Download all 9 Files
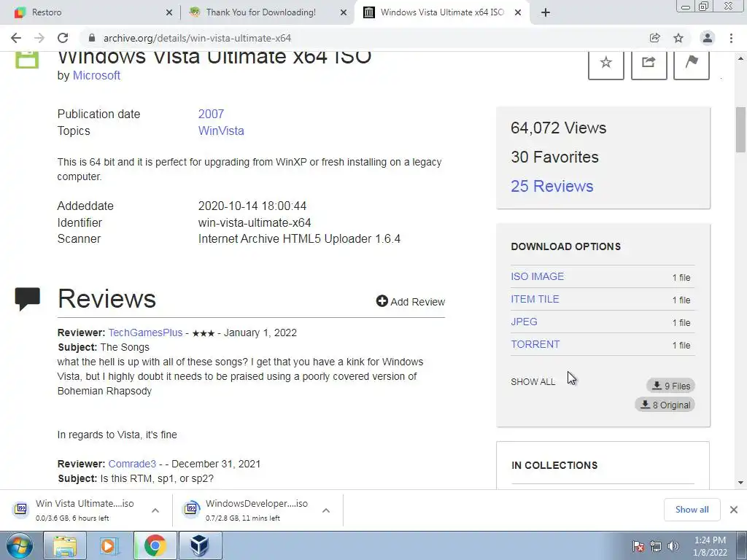 tap(671, 386)
